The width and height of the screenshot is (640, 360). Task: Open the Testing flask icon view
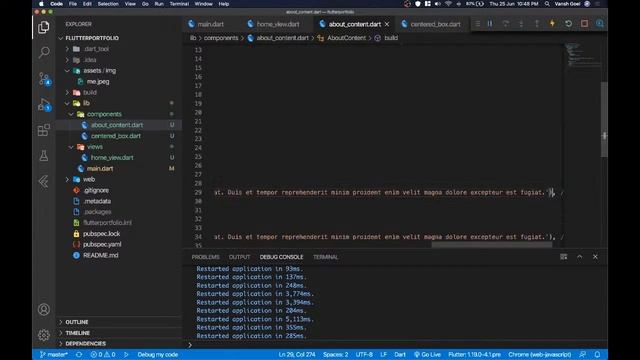point(44,156)
